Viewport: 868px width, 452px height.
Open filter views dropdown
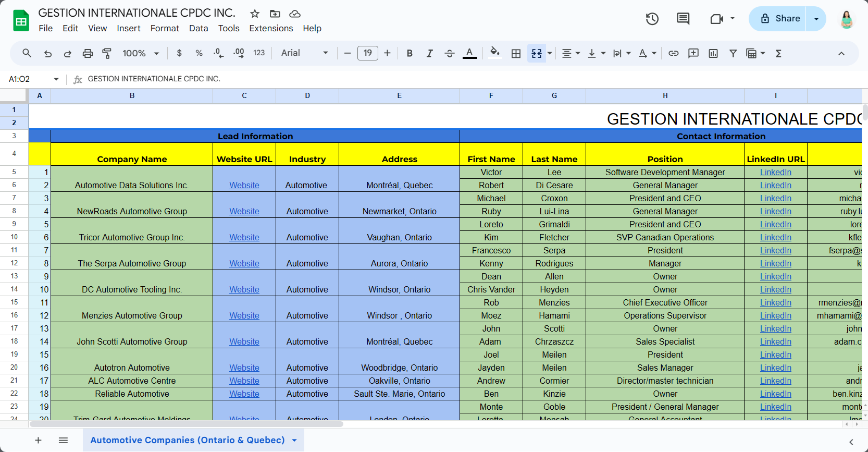[x=755, y=53]
